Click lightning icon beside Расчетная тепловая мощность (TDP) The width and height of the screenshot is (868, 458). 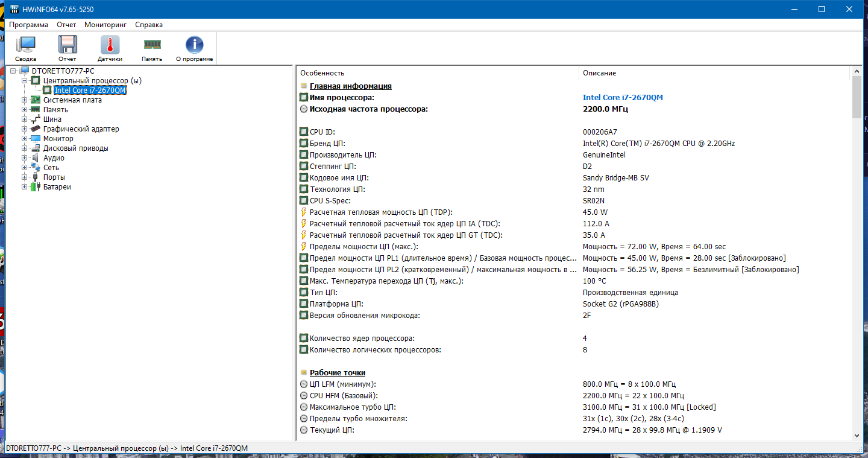304,212
